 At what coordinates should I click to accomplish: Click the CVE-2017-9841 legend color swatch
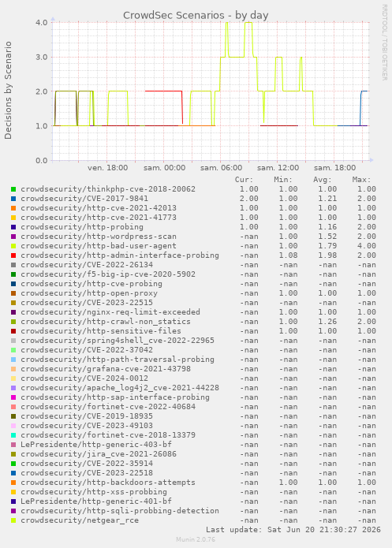click(x=13, y=199)
